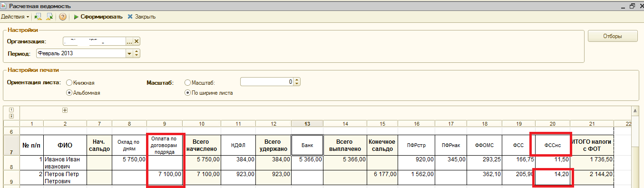Click Закрыть in the toolbar
Screen dimensions: 644x188
coord(142,17)
